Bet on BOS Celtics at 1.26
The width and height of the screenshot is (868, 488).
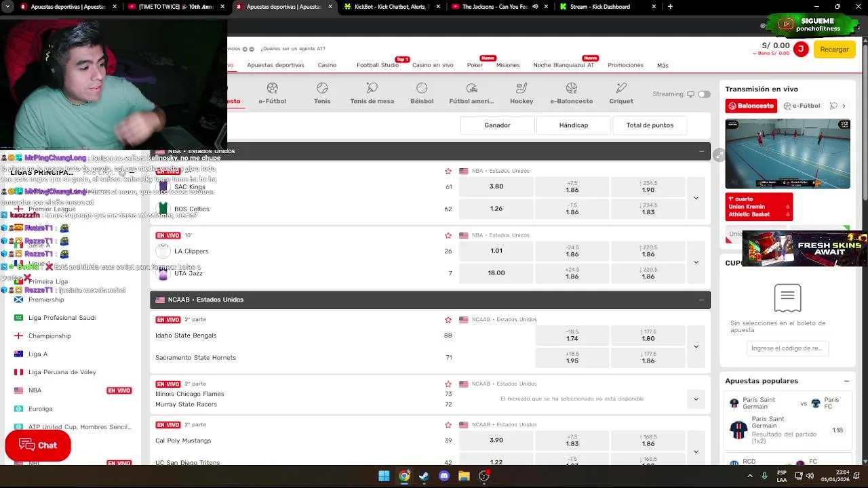tap(496, 209)
